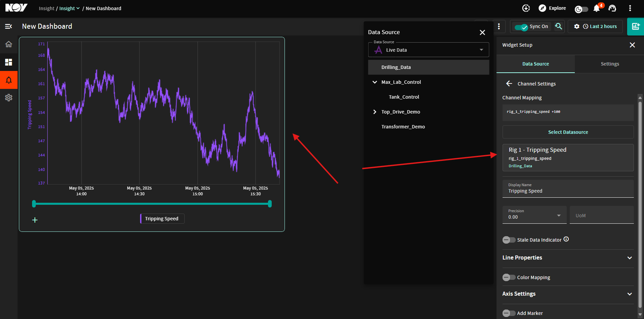Select Transformer_Demo source
The height and width of the screenshot is (319, 644).
tap(403, 127)
